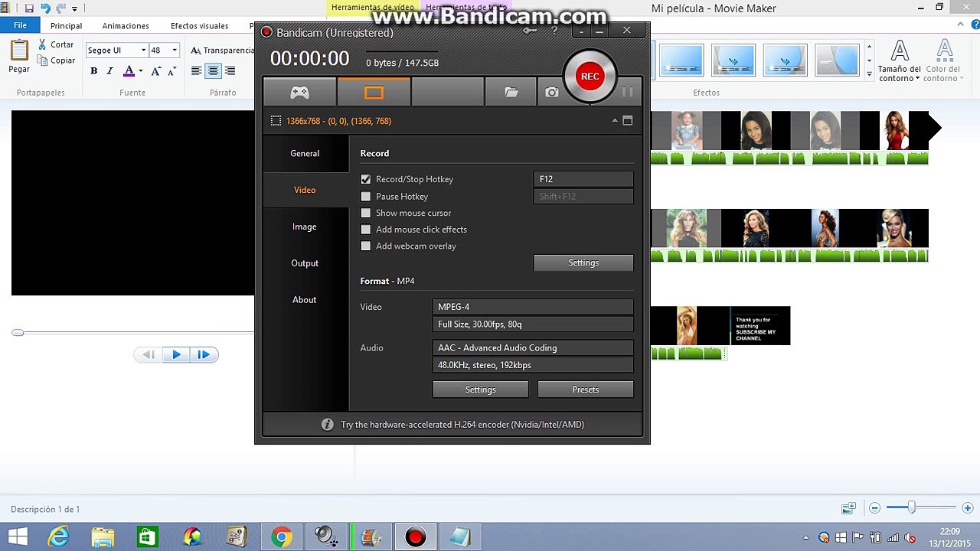
Task: Align text left in Párrafo group
Action: (x=197, y=71)
